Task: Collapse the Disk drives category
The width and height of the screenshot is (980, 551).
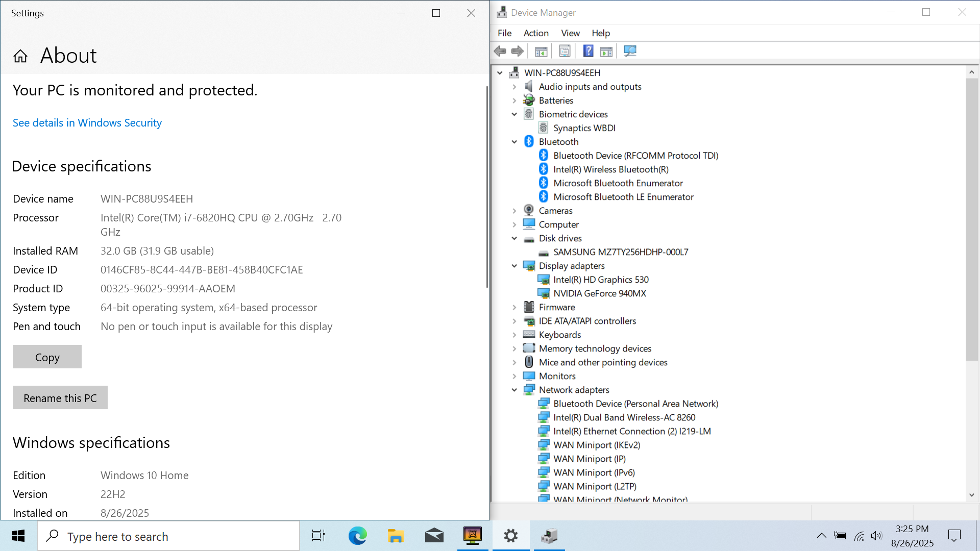Action: click(x=514, y=238)
